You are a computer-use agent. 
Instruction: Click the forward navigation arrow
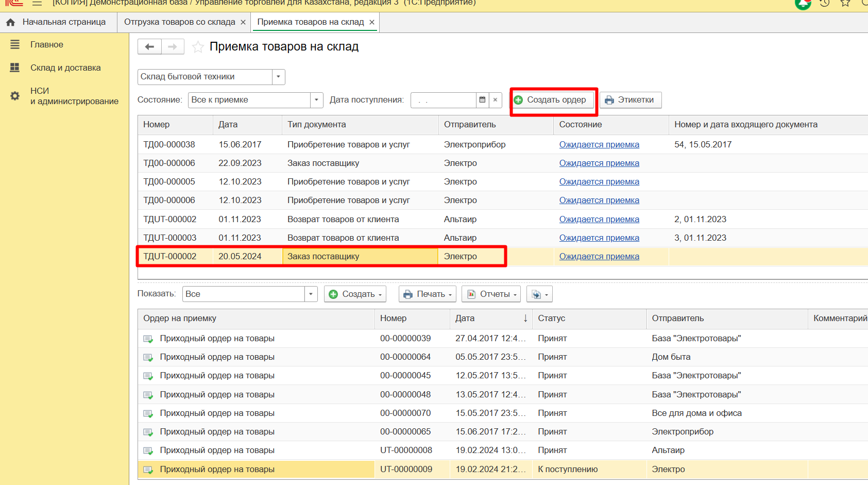pyautogui.click(x=173, y=47)
